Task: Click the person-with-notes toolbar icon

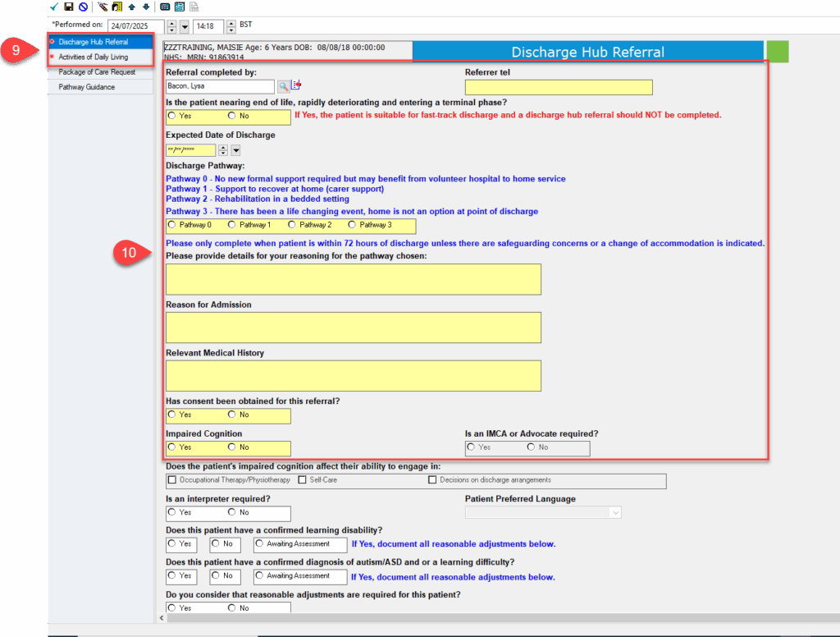Action: (116, 7)
